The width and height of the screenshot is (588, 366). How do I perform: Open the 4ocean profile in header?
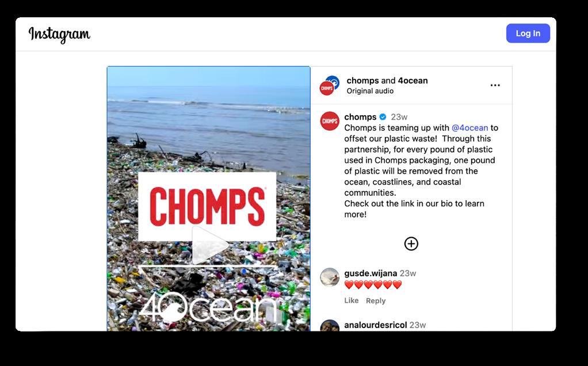(413, 81)
